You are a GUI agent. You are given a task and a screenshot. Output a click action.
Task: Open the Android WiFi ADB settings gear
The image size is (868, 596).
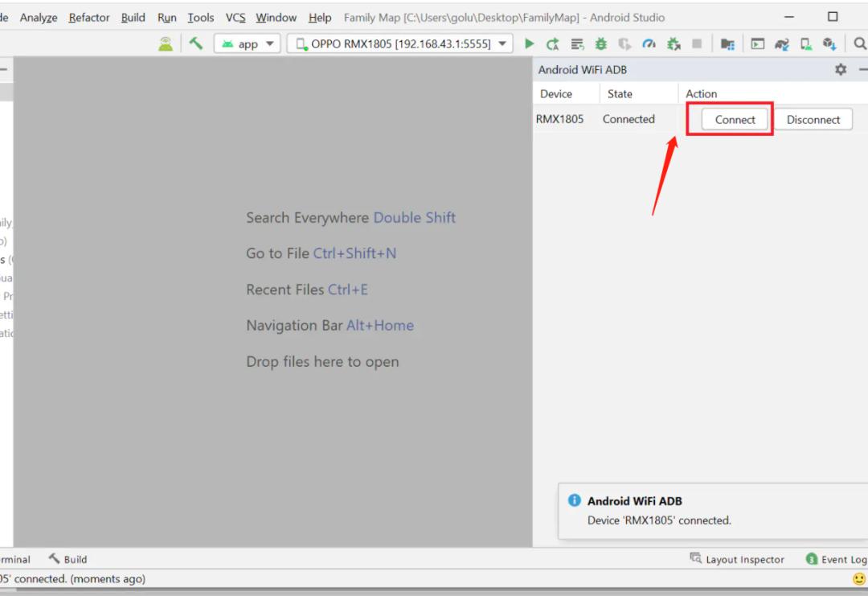point(841,70)
